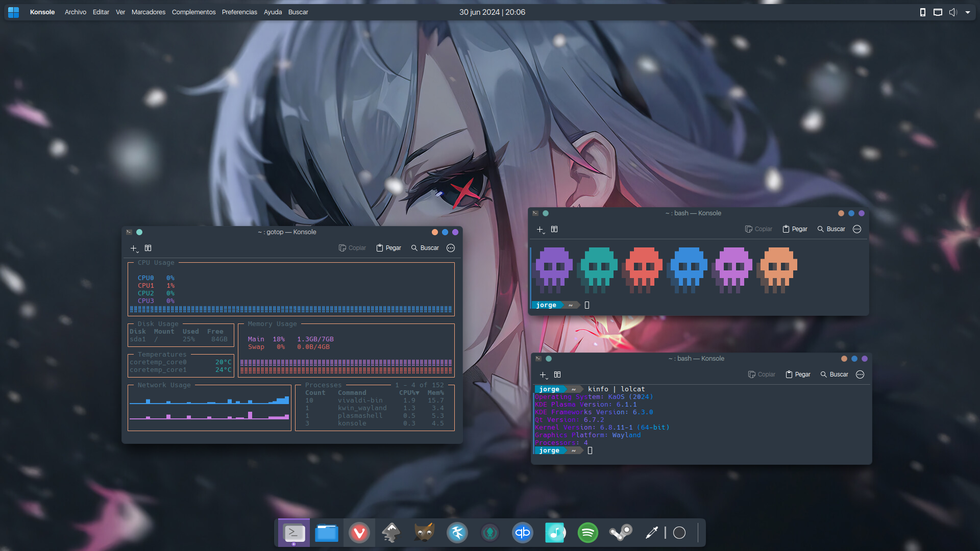Open the Ayuda menu
This screenshot has width=980, height=551.
point(273,12)
